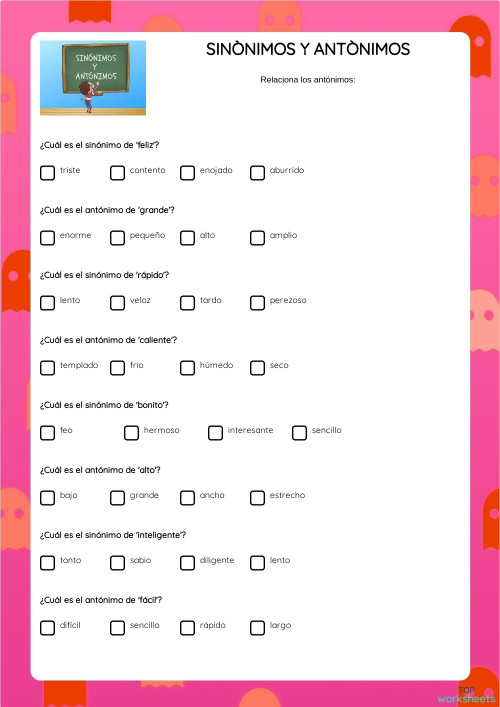This screenshot has width=500, height=707.
Task: Check the 'frío' answer box
Action: (x=117, y=368)
